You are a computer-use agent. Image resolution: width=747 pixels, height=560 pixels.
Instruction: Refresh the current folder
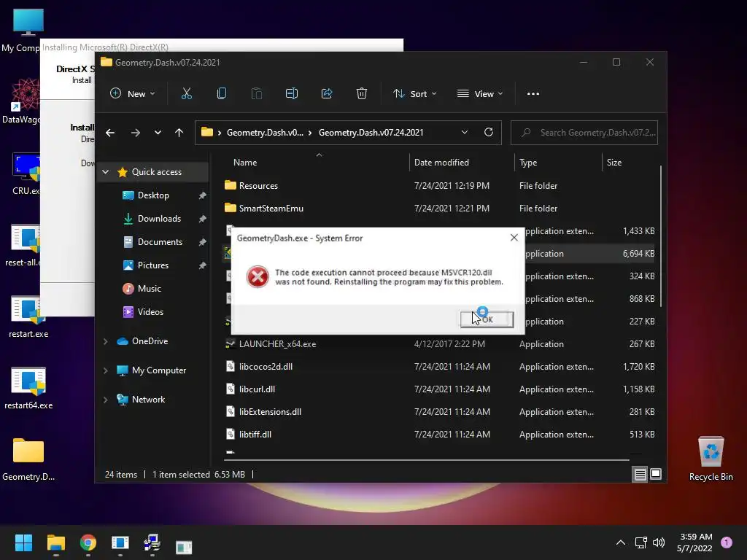point(488,133)
